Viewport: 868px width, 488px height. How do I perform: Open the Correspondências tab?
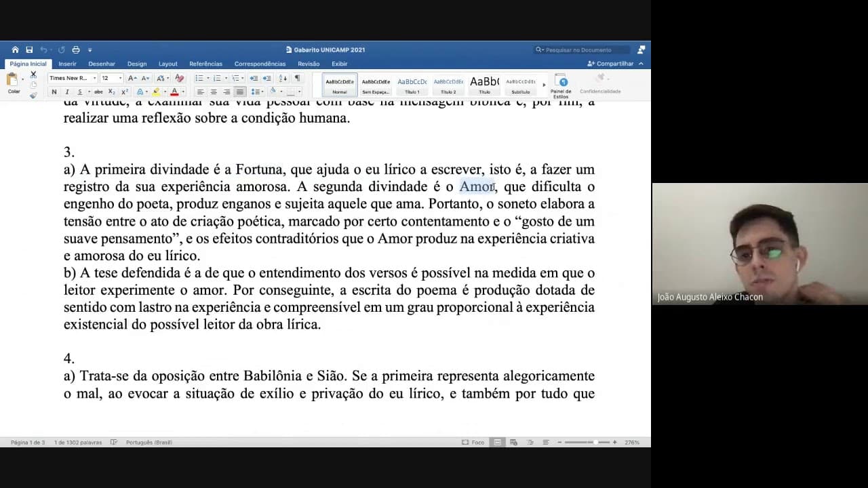click(260, 64)
